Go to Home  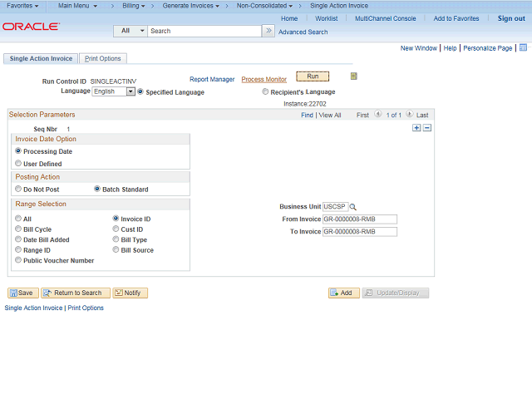pyautogui.click(x=289, y=18)
